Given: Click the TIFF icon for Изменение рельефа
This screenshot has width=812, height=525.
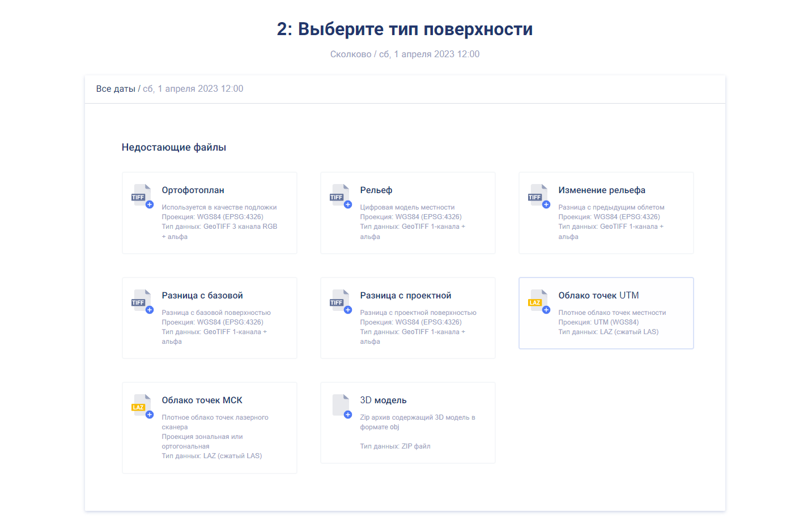Looking at the screenshot, I should [539, 195].
